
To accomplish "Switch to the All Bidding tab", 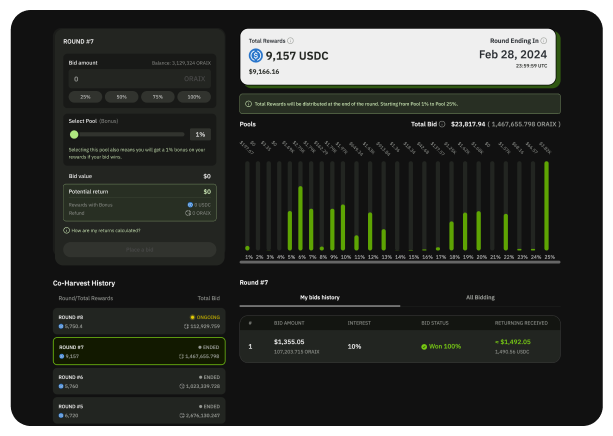I will pos(480,298).
